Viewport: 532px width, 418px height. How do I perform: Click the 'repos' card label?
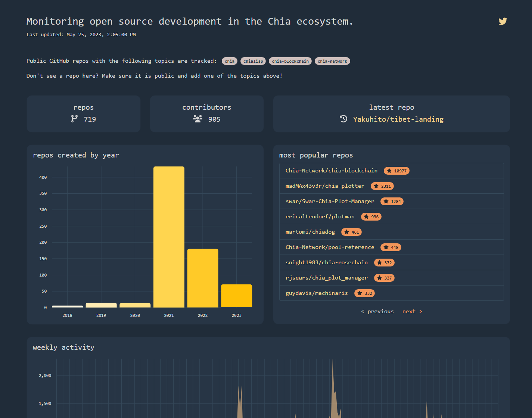click(84, 107)
